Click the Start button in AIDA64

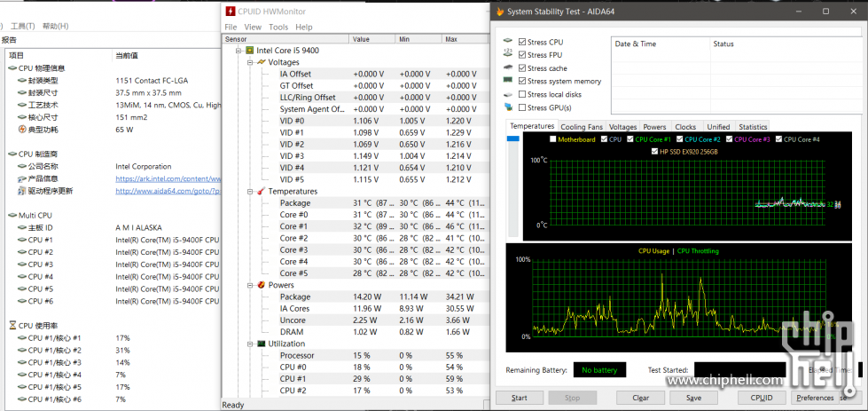coord(520,398)
